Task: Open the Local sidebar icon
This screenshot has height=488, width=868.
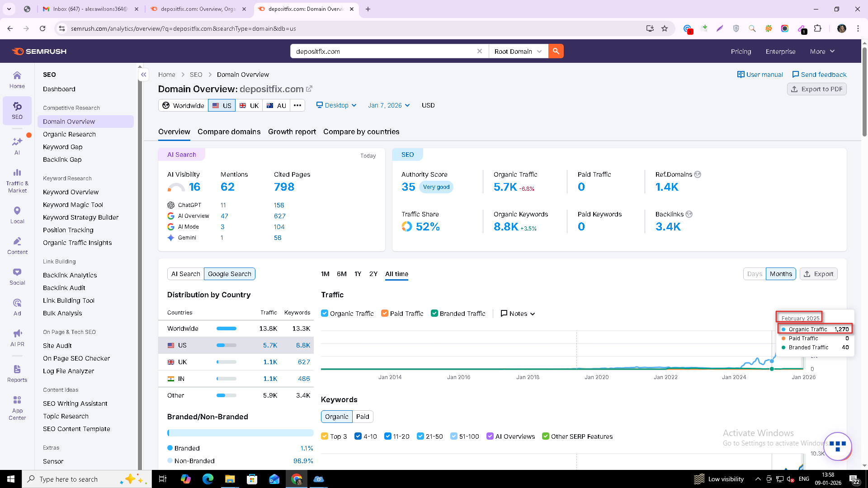Action: pyautogui.click(x=17, y=215)
